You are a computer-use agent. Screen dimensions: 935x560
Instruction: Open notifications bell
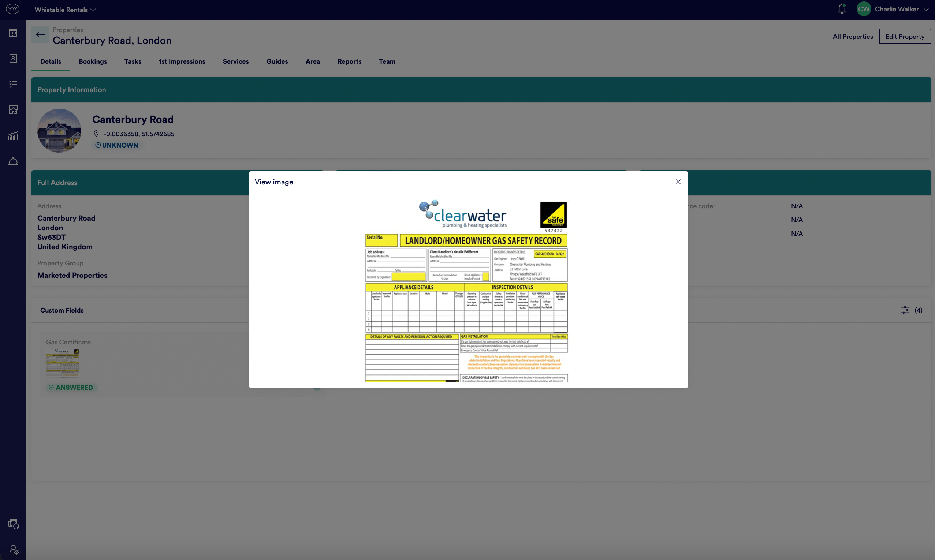pos(842,9)
